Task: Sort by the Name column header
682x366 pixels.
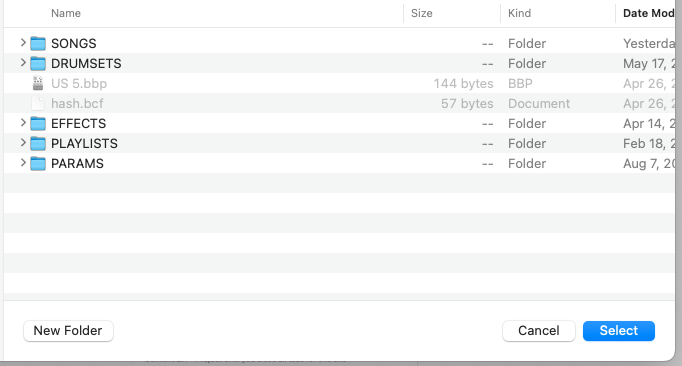Action: (x=66, y=13)
